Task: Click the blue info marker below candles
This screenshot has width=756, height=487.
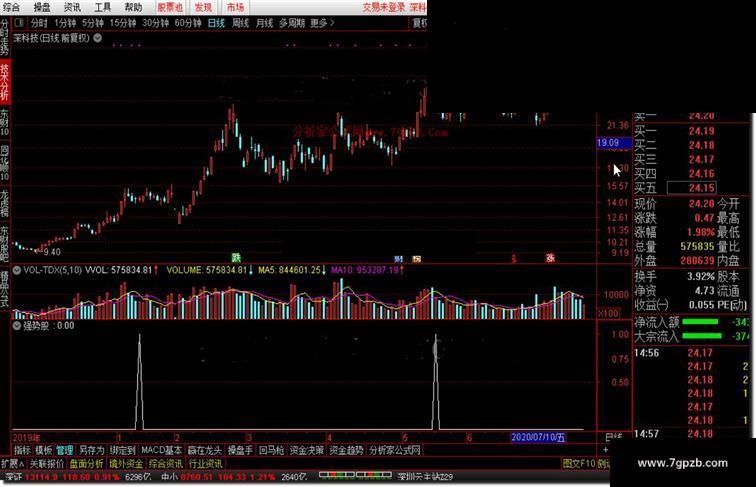Action: 398,259
